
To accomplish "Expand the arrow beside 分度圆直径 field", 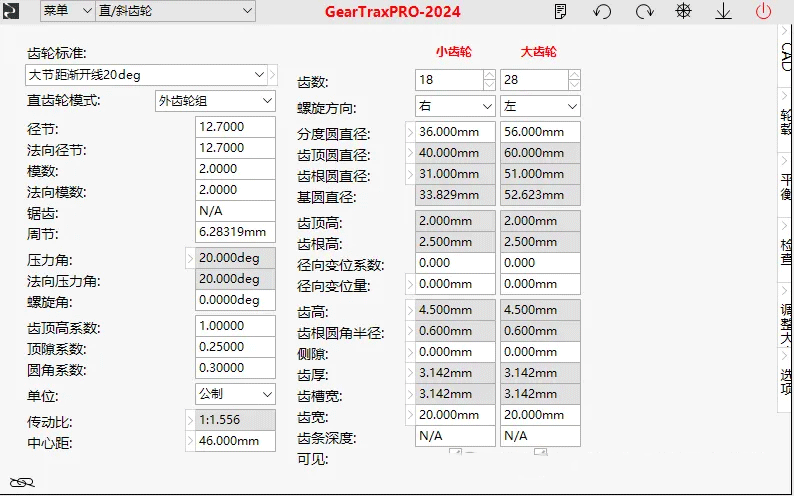I will pyautogui.click(x=410, y=132).
